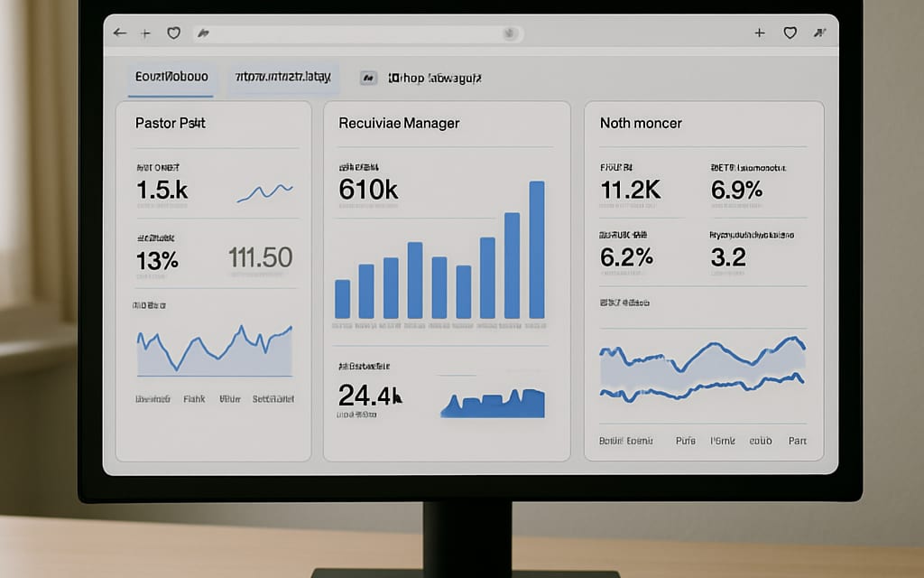Click the 6.9% value
Screen dimensions: 924x578
click(x=736, y=190)
